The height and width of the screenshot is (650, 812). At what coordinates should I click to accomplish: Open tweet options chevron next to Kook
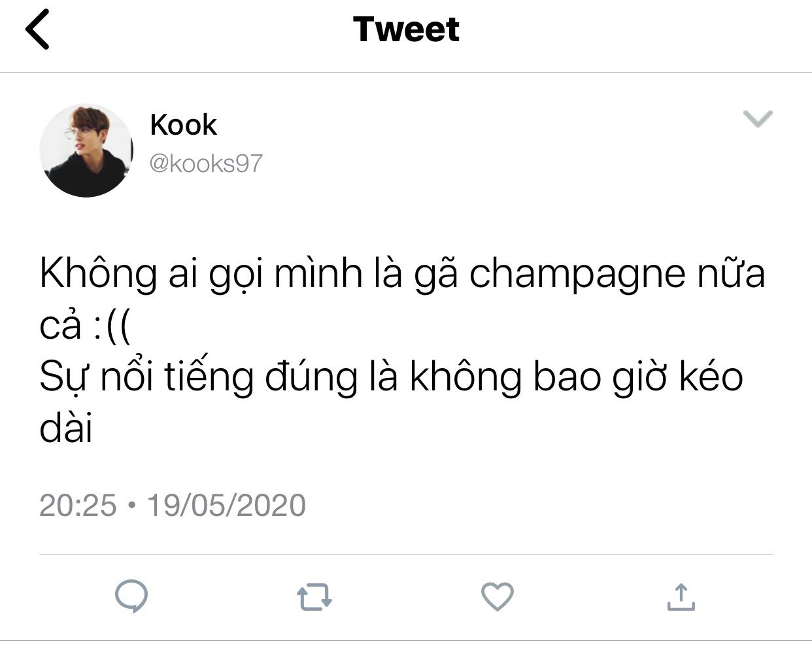click(x=758, y=118)
